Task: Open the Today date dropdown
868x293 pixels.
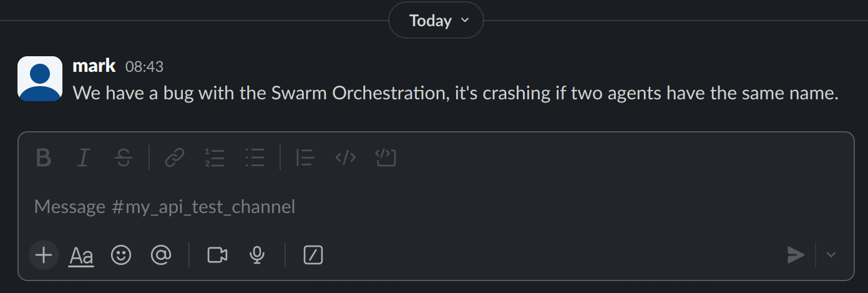Action: [x=436, y=21]
